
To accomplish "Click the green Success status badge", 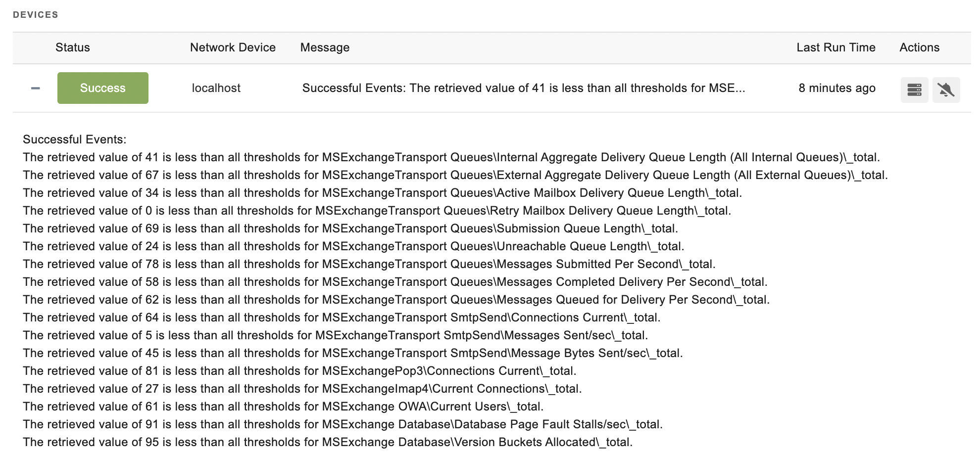I will [x=103, y=88].
